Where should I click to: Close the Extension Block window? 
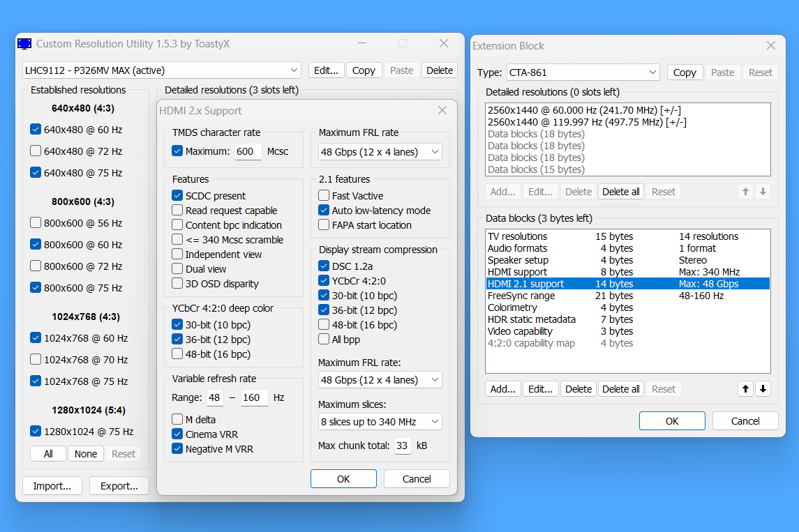(770, 45)
